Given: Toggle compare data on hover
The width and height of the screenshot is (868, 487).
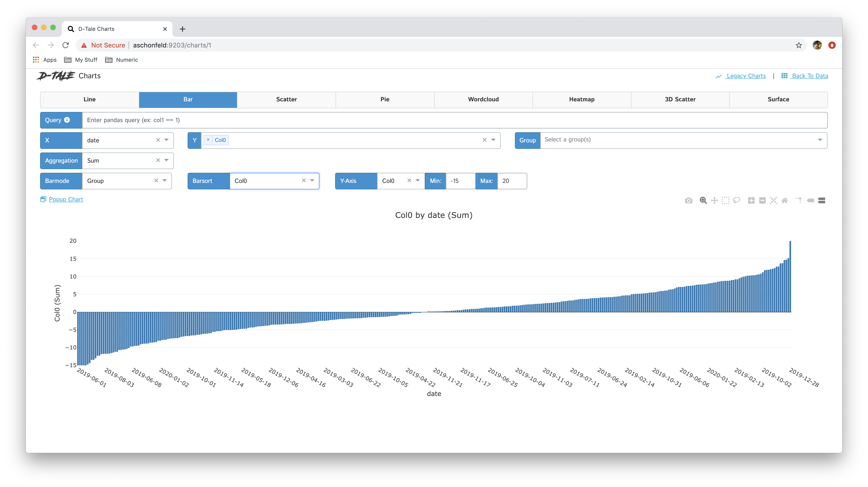Looking at the screenshot, I should pos(821,200).
